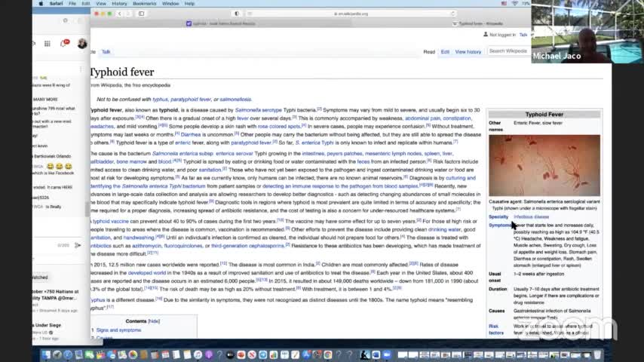Viewport: 644px width, 362px height.
Task: Open Finder from the Dock
Action: coord(46,354)
